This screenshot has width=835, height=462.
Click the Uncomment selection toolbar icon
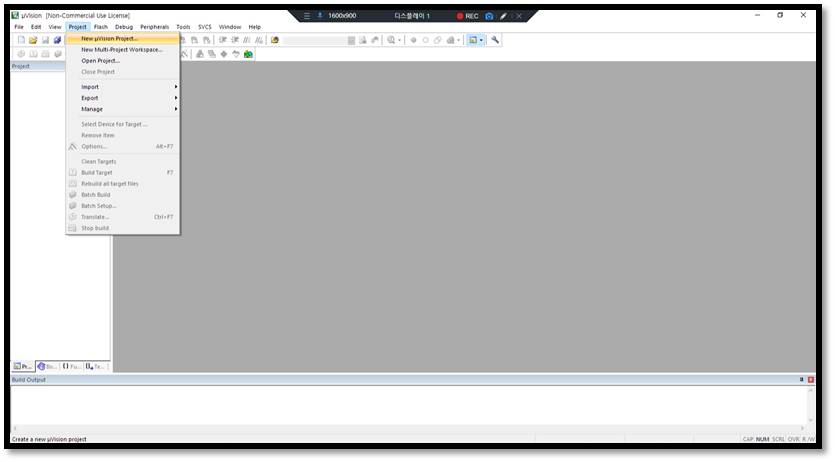259,40
